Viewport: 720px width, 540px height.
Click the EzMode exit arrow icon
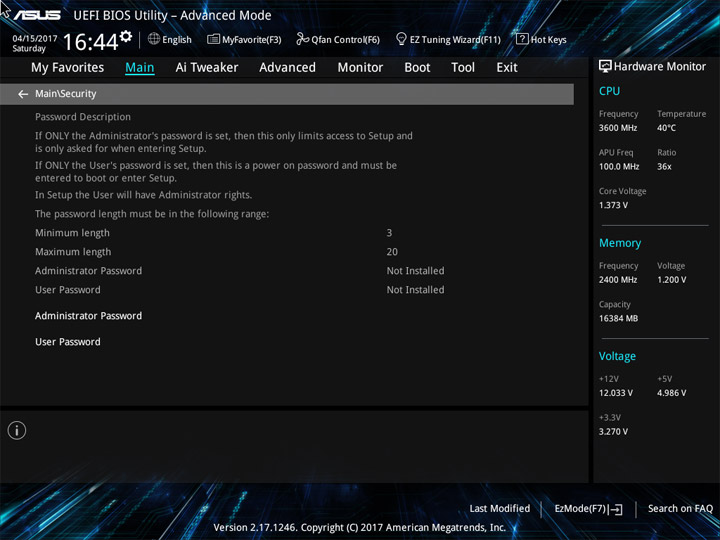[615, 509]
